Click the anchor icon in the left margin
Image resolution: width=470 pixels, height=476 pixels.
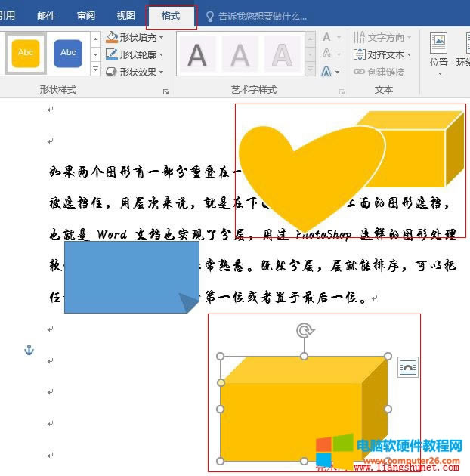[x=29, y=350]
